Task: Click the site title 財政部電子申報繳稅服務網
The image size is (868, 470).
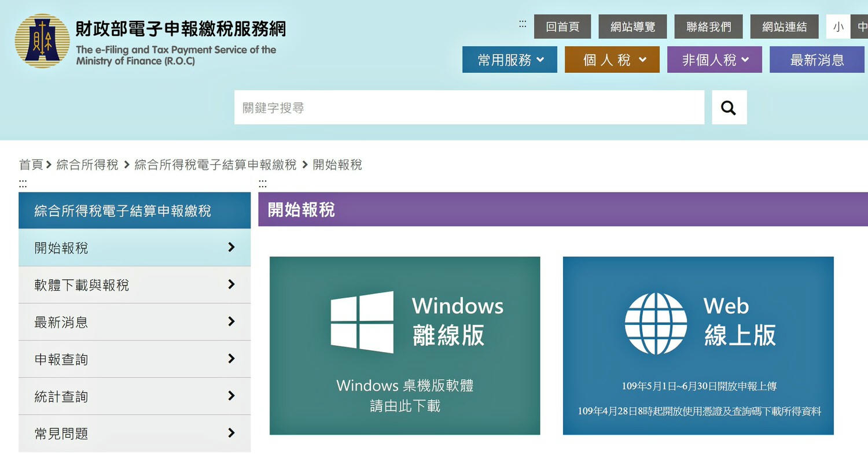Action: (181, 28)
